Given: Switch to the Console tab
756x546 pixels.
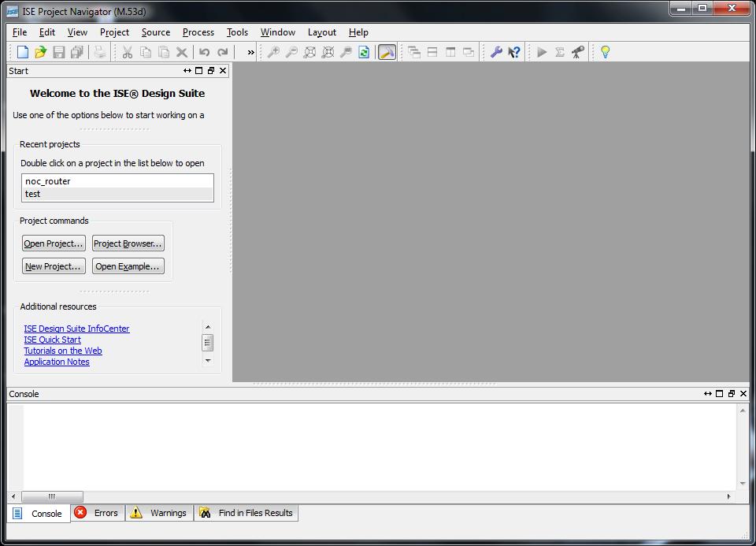Looking at the screenshot, I should click(x=39, y=513).
